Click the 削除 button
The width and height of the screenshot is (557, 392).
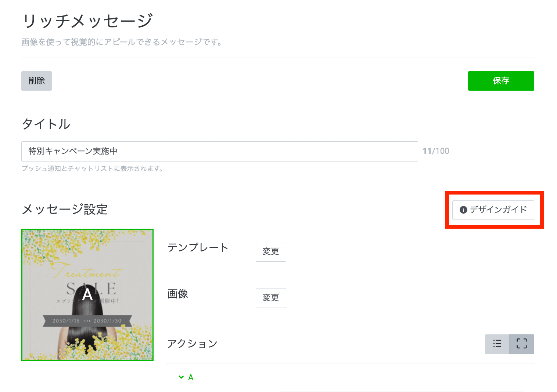pos(36,81)
